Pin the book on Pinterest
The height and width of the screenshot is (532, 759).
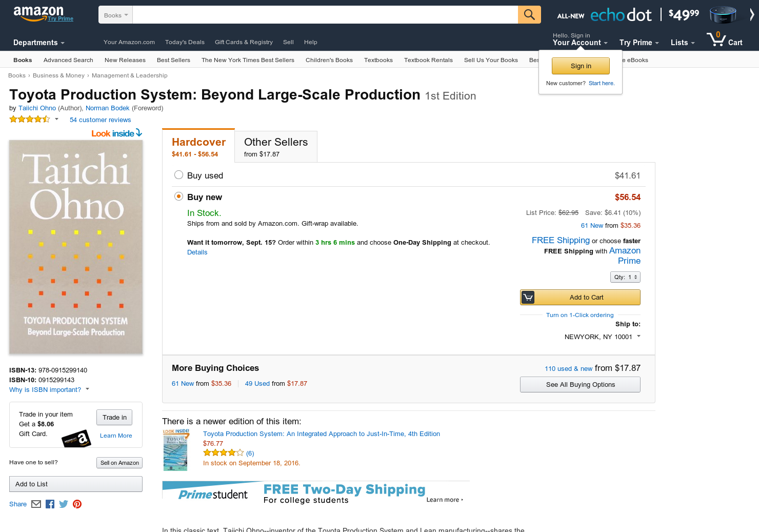click(77, 504)
